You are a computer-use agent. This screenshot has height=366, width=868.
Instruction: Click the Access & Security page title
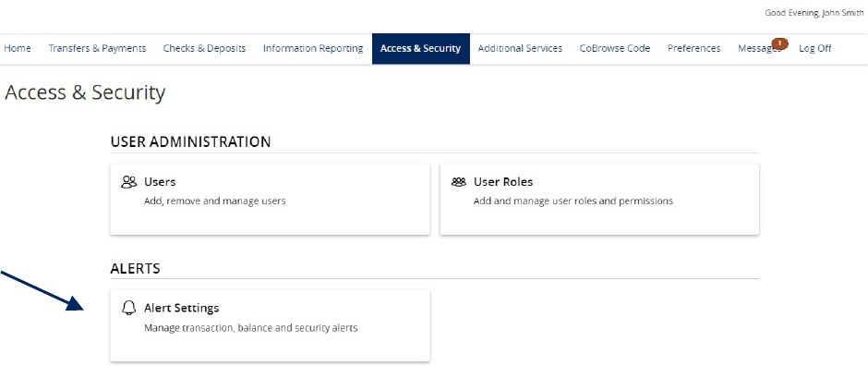85,92
